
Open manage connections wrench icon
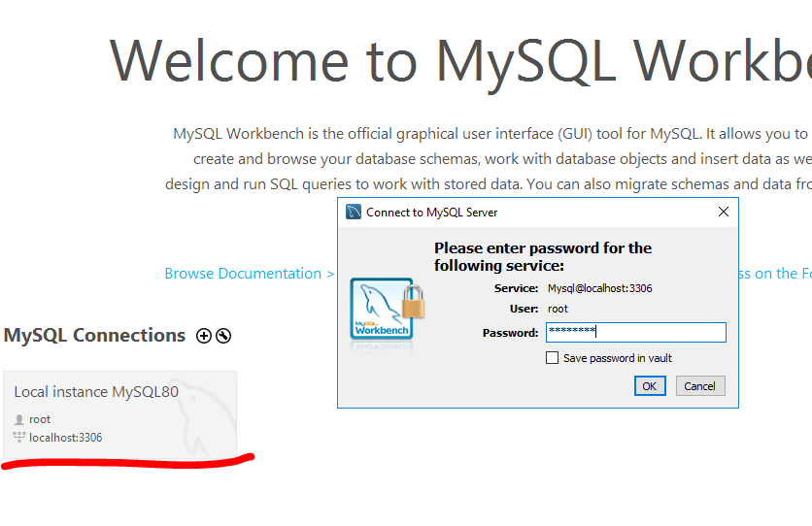(x=223, y=336)
